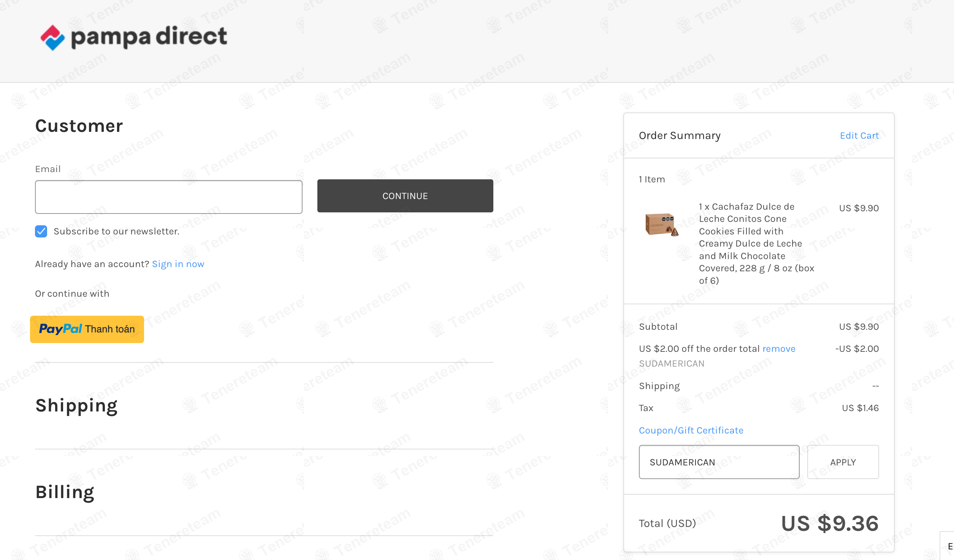Click the PayPal Thanh toán payment icon
Viewport: 954px width, 560px height.
87,329
